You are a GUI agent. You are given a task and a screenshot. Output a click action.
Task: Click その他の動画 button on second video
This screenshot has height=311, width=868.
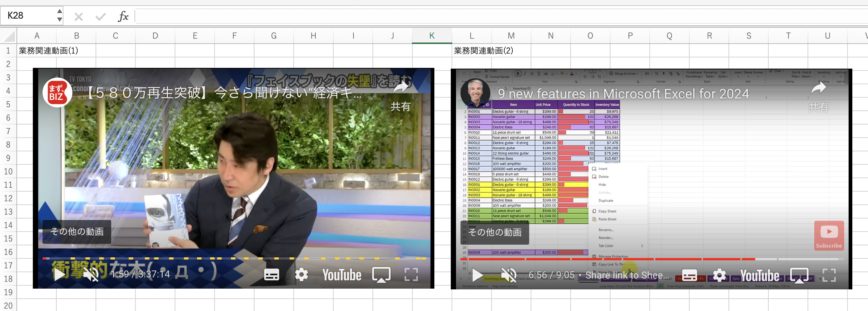(495, 232)
